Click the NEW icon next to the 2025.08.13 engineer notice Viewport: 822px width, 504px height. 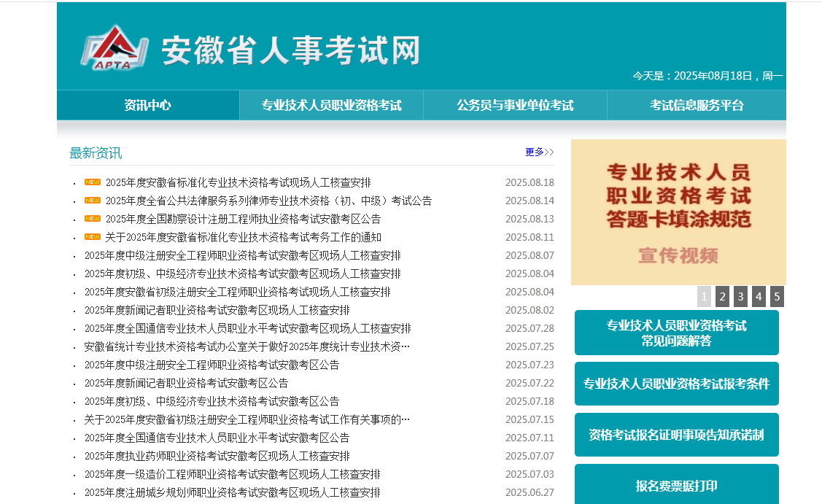[93, 217]
